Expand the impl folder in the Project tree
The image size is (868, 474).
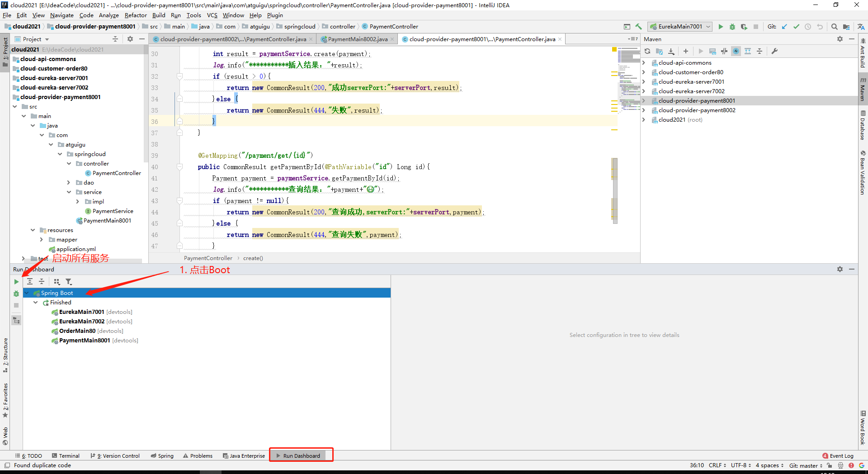(78, 202)
